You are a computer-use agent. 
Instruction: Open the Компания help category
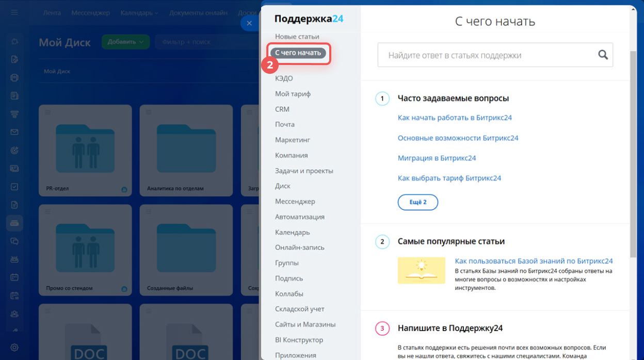coord(292,155)
